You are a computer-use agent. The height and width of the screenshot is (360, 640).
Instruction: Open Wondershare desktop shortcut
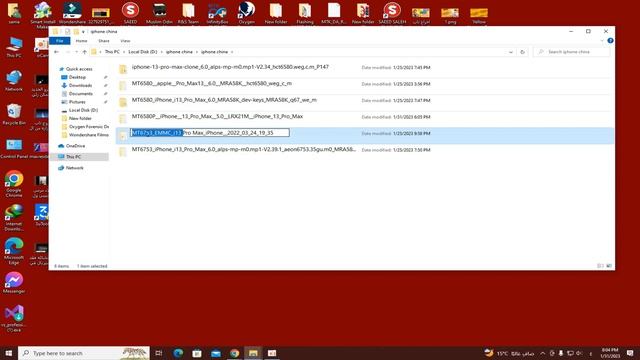72,12
